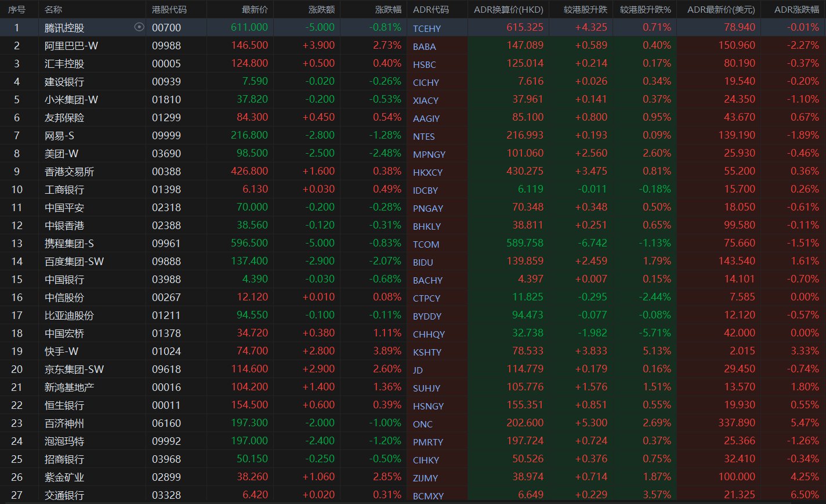This screenshot has height=504, width=826.
Task: Click the BYDDY ADR code
Action: pos(427,316)
